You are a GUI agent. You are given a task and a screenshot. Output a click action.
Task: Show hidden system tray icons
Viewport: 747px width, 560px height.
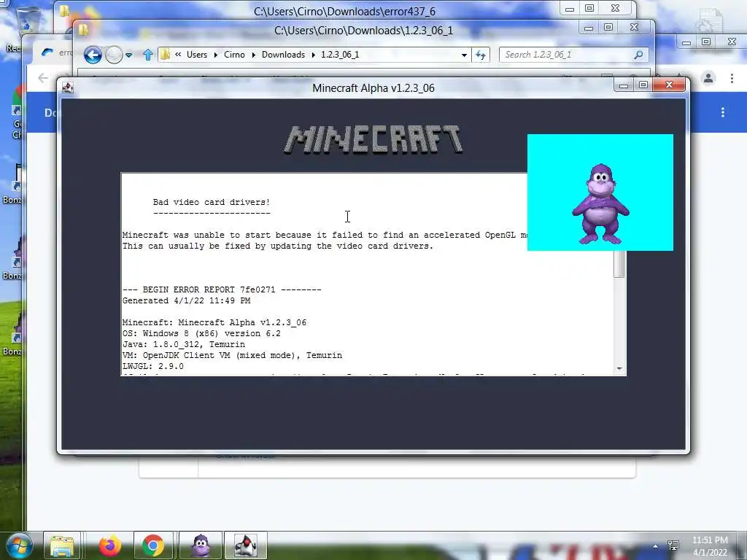tap(656, 546)
